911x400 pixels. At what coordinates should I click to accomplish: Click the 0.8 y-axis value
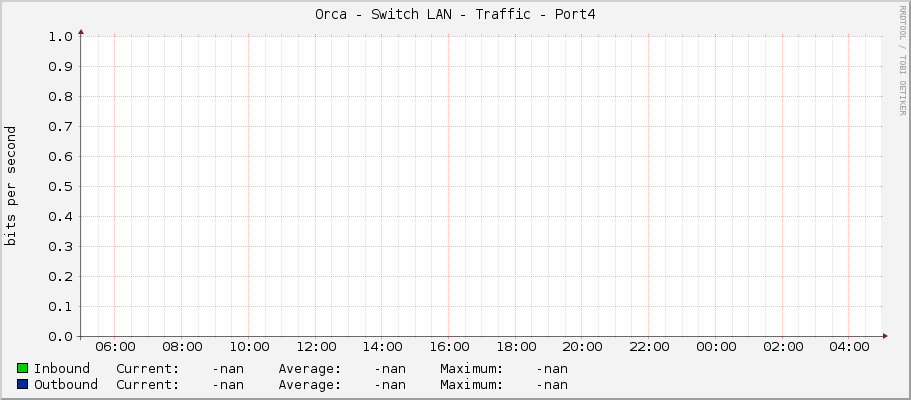pos(60,97)
